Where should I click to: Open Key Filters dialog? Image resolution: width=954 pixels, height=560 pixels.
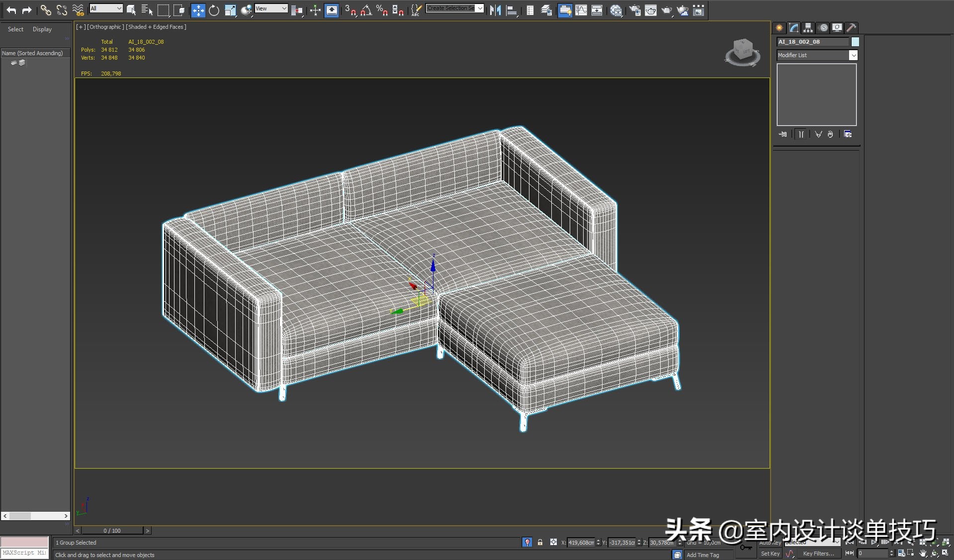click(818, 554)
